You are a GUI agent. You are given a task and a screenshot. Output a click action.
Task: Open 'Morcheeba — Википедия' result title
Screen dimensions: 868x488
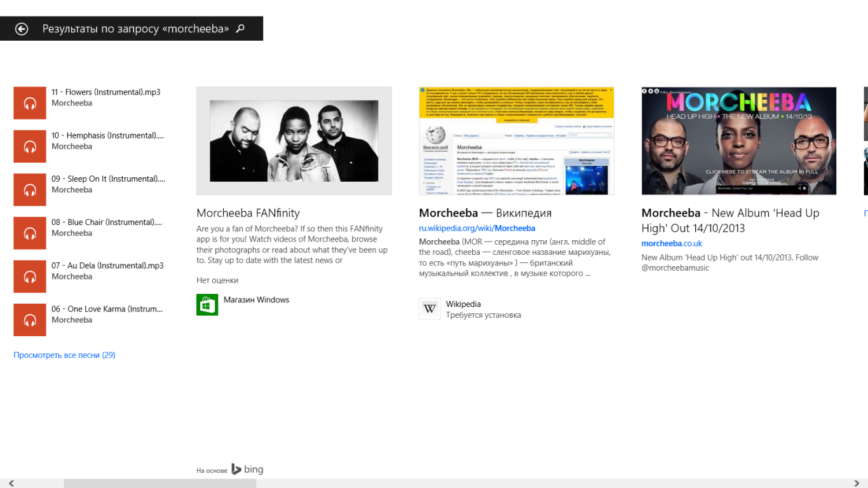(x=485, y=213)
